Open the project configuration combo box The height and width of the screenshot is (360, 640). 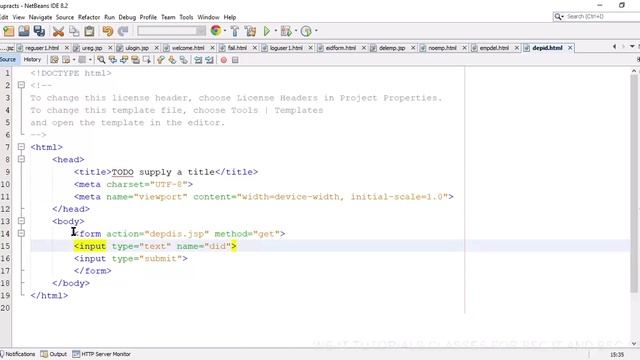pos(171,31)
